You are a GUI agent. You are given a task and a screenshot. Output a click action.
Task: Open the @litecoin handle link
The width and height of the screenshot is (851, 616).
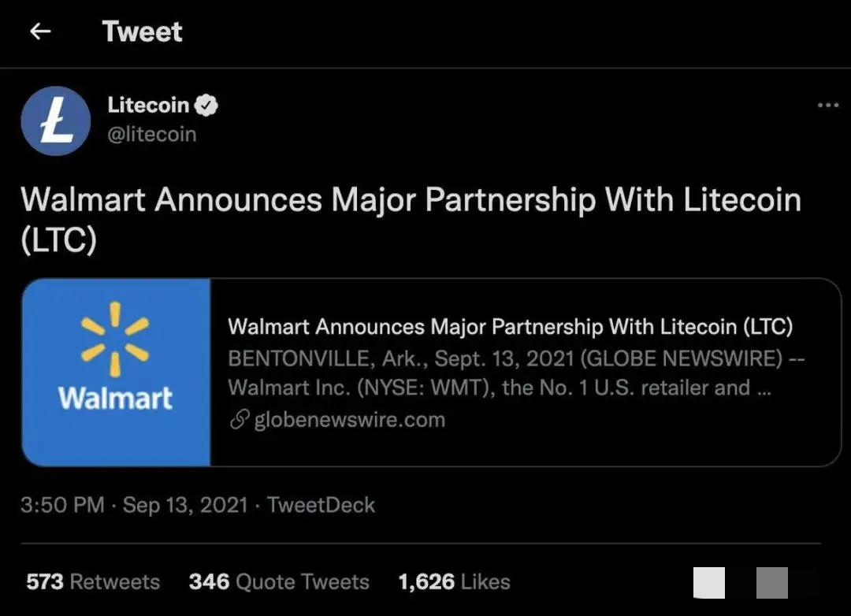[x=151, y=134]
